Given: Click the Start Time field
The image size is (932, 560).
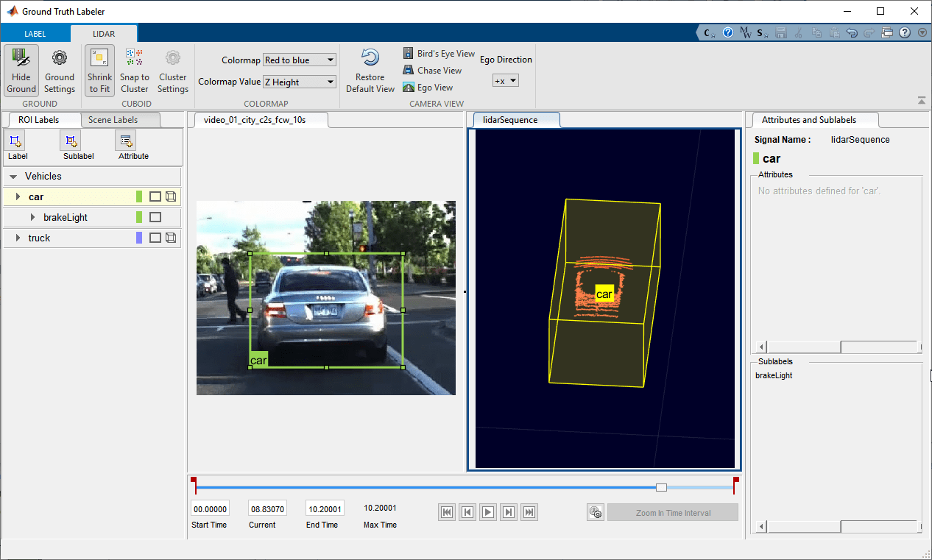Looking at the screenshot, I should (x=210, y=508).
